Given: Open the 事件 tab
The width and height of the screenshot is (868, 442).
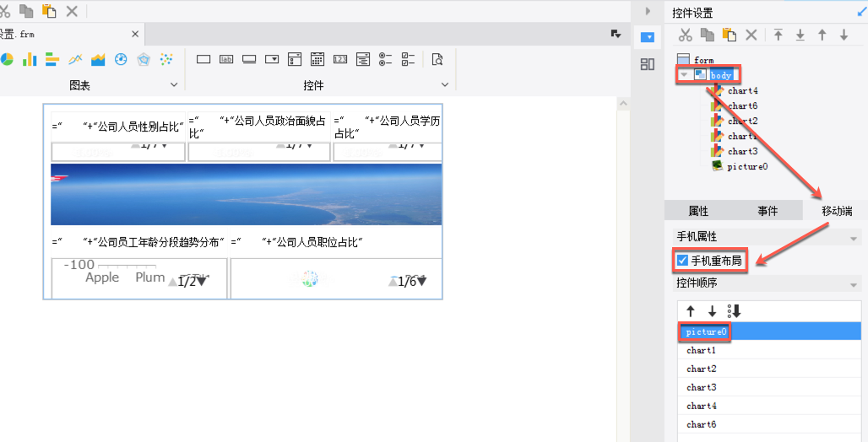Looking at the screenshot, I should 768,211.
